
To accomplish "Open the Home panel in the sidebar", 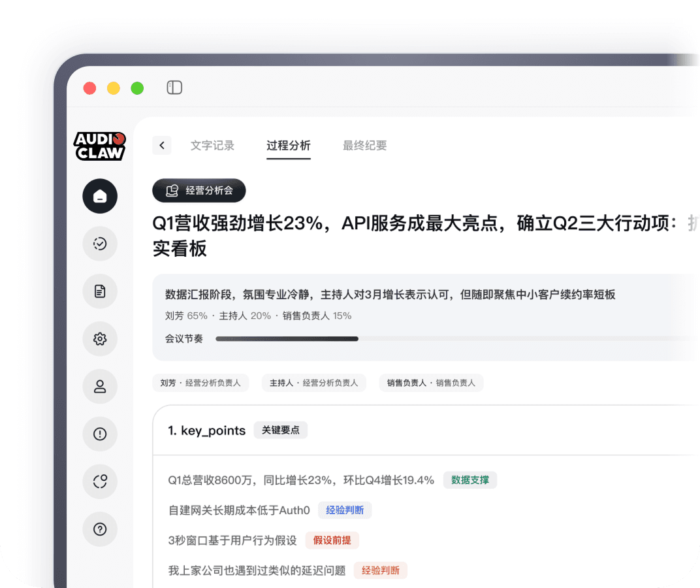I will 99,196.
